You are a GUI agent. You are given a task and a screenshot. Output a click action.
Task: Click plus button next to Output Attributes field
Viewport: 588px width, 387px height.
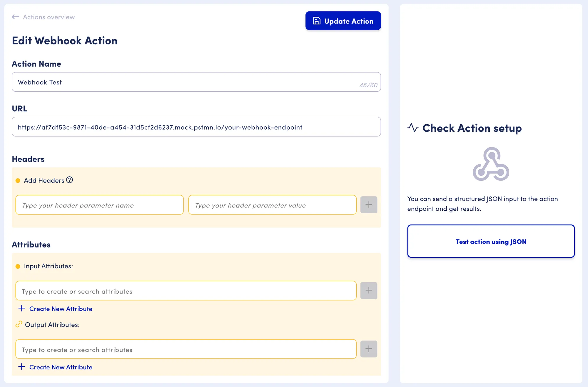369,349
